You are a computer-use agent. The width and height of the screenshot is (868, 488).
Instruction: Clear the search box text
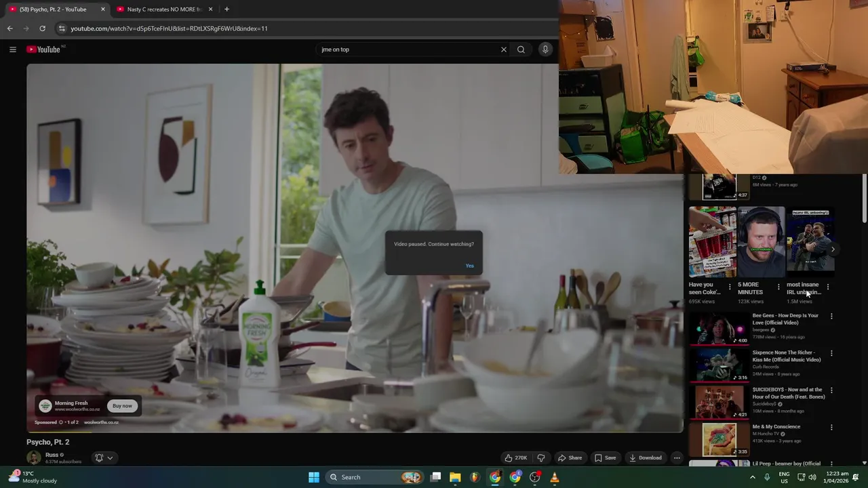click(503, 49)
